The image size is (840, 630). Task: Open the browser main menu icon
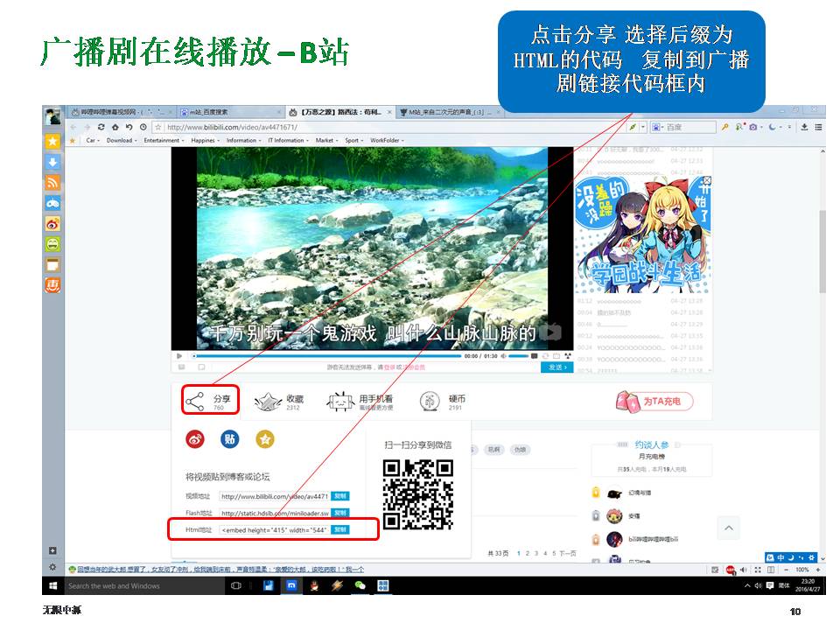818,127
